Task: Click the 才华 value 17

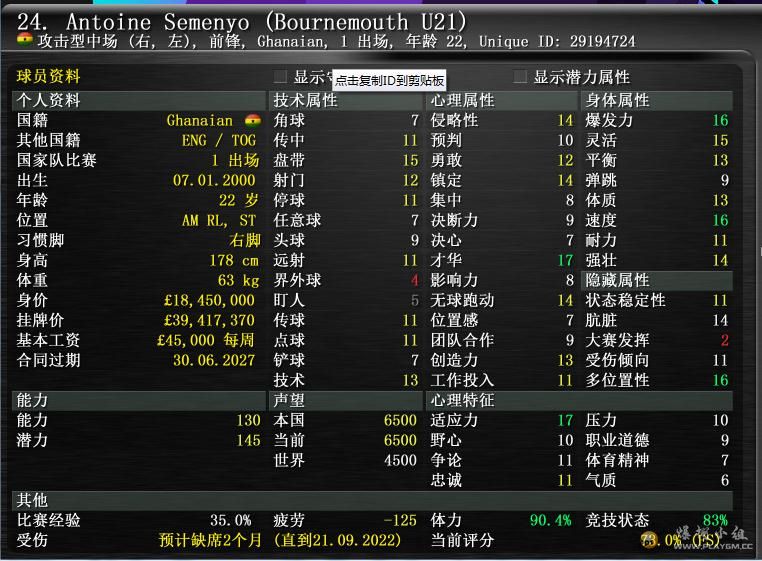Action: 565,260
